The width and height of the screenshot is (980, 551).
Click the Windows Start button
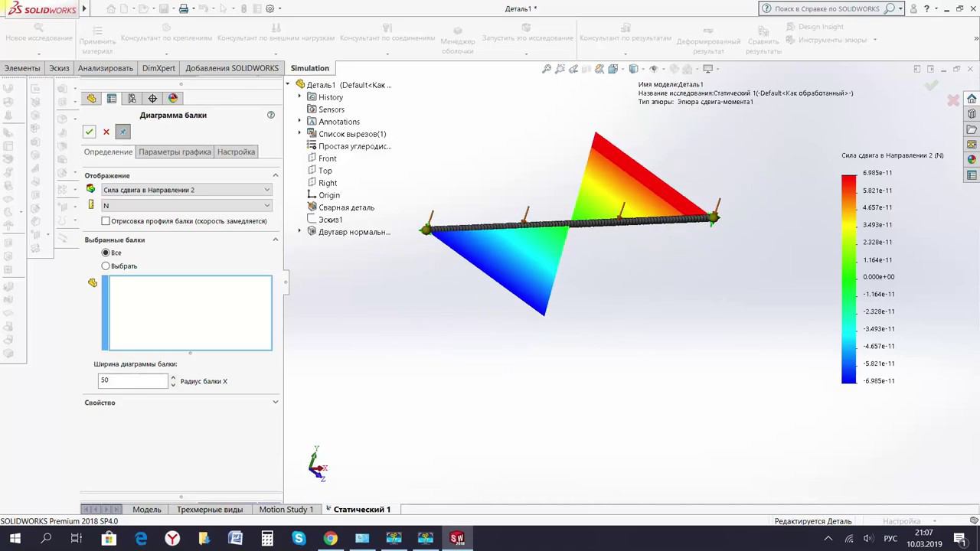(15, 538)
